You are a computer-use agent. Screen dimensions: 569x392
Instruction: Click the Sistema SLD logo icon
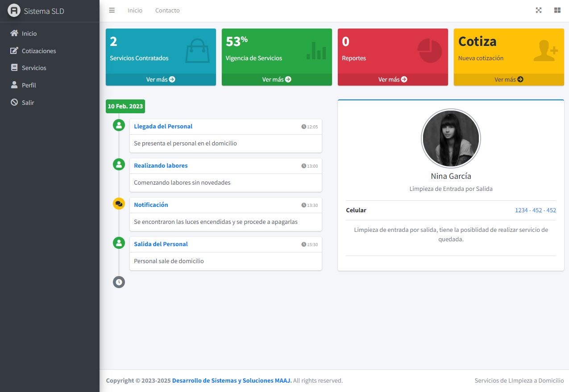tap(14, 11)
